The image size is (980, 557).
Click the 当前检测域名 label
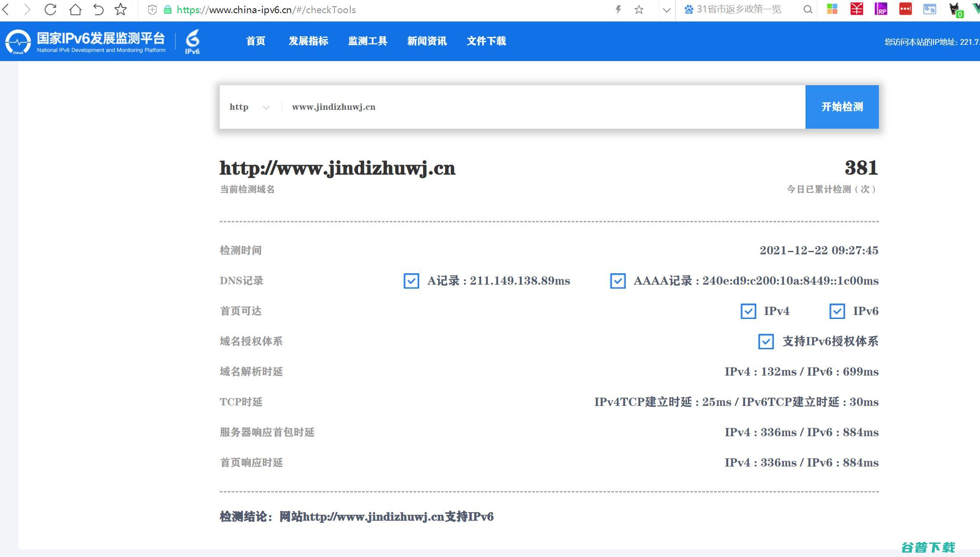click(x=247, y=189)
